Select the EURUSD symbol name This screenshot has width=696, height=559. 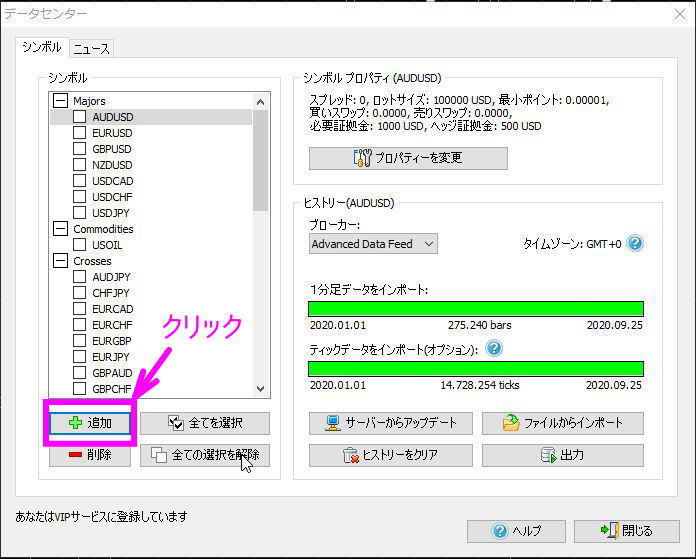(x=112, y=133)
